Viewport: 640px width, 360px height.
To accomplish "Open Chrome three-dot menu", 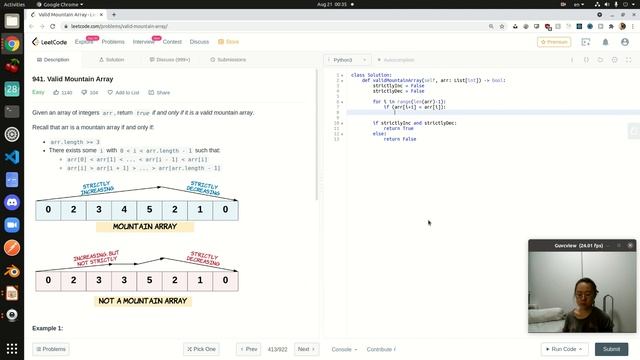I will [633, 26].
